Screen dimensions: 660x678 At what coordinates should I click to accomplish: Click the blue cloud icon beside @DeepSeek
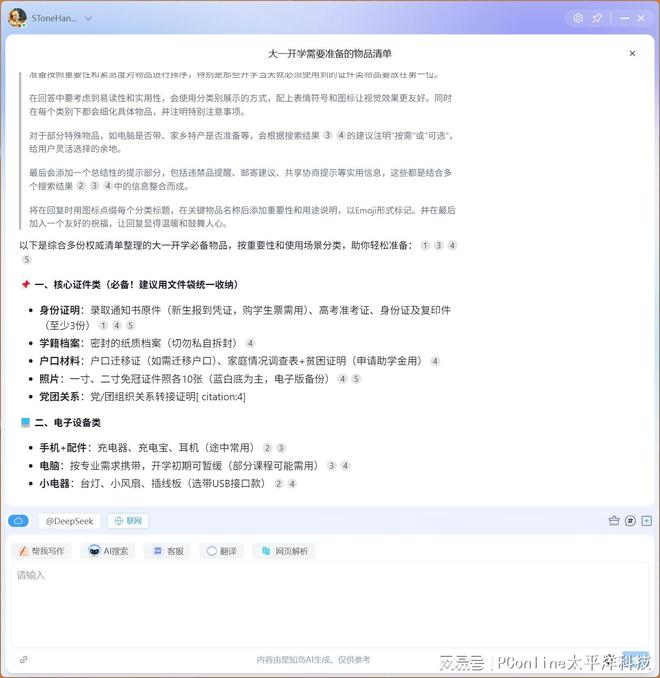point(18,521)
